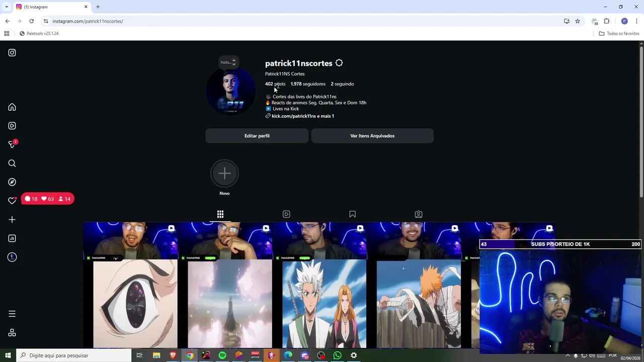The width and height of the screenshot is (644, 362).
Task: Open the dashboard insights chart icon
Action: point(12,238)
